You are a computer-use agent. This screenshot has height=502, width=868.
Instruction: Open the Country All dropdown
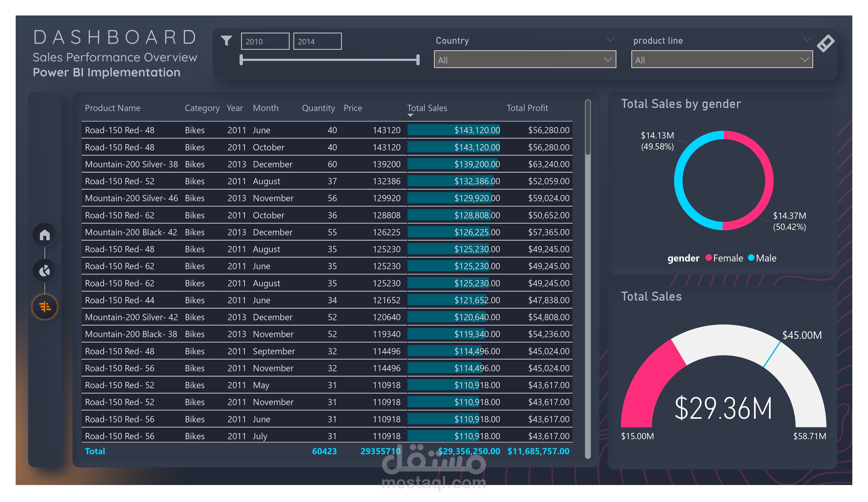[525, 60]
